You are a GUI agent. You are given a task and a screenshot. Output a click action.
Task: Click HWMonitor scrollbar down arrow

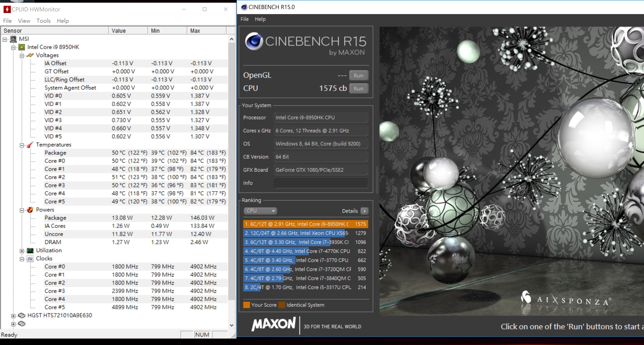point(232,325)
